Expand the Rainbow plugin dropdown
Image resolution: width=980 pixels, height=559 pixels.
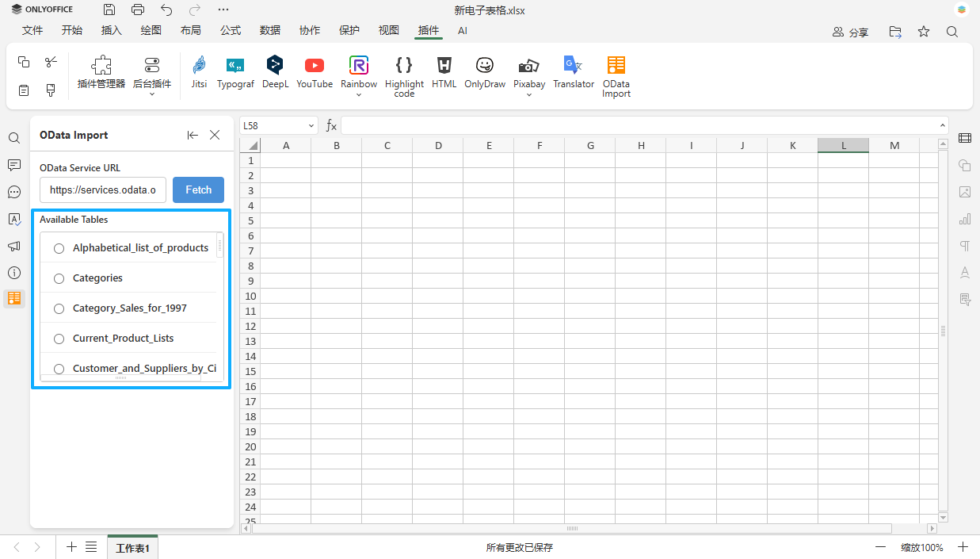click(358, 93)
